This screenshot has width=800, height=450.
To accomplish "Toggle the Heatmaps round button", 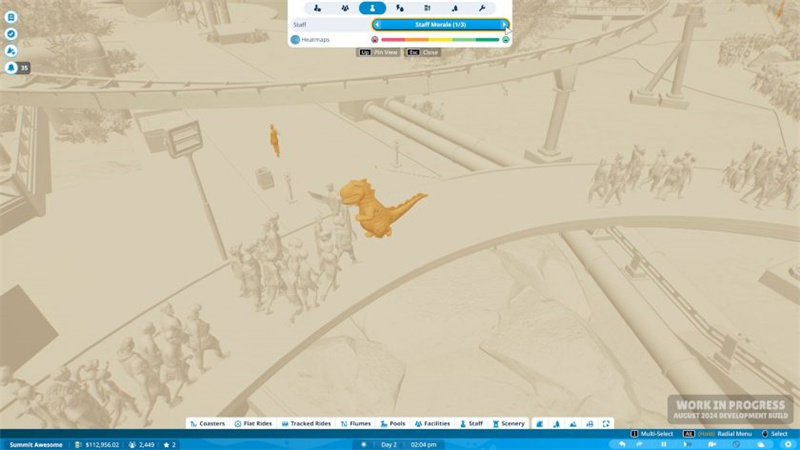I will click(x=295, y=39).
